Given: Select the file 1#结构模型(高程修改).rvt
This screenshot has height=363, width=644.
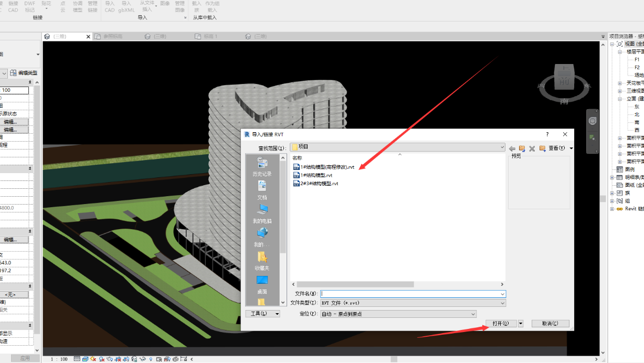Looking at the screenshot, I should coord(324,167).
